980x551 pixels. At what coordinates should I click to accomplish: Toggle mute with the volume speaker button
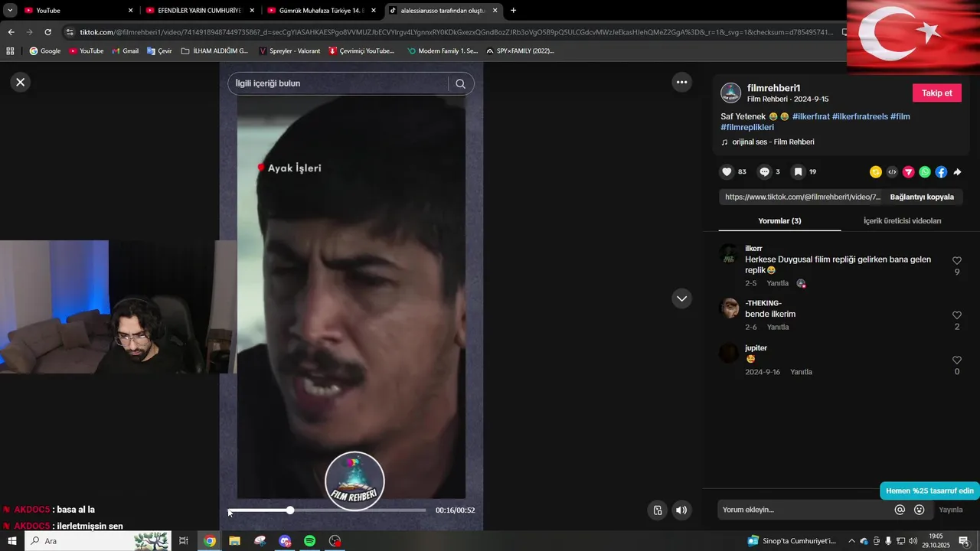coord(681,510)
